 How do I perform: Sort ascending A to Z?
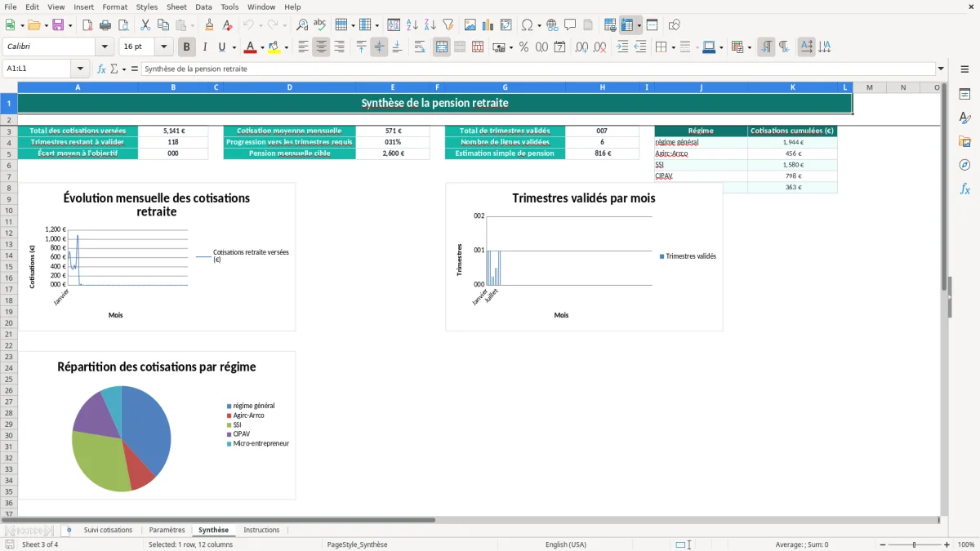point(412,25)
